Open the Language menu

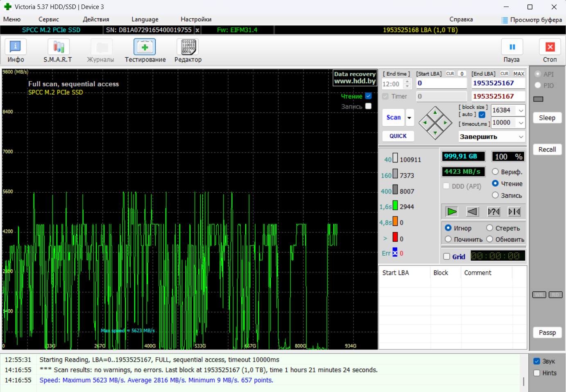(x=145, y=19)
